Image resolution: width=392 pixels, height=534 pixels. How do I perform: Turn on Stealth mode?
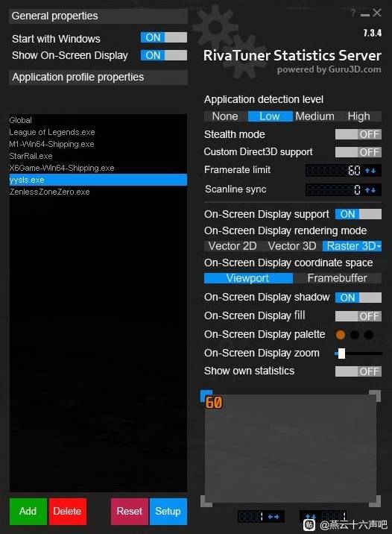358,134
